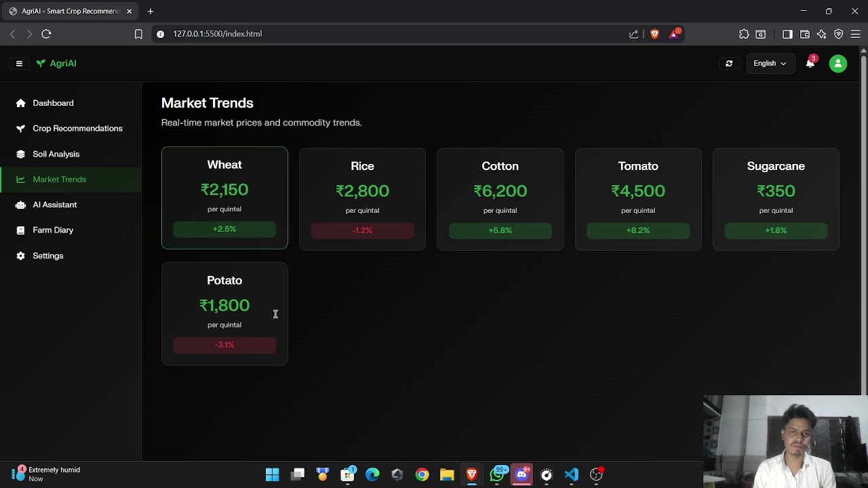Open browser extensions puzzle icon
Image resolution: width=868 pixels, height=488 pixels.
pyautogui.click(x=744, y=34)
